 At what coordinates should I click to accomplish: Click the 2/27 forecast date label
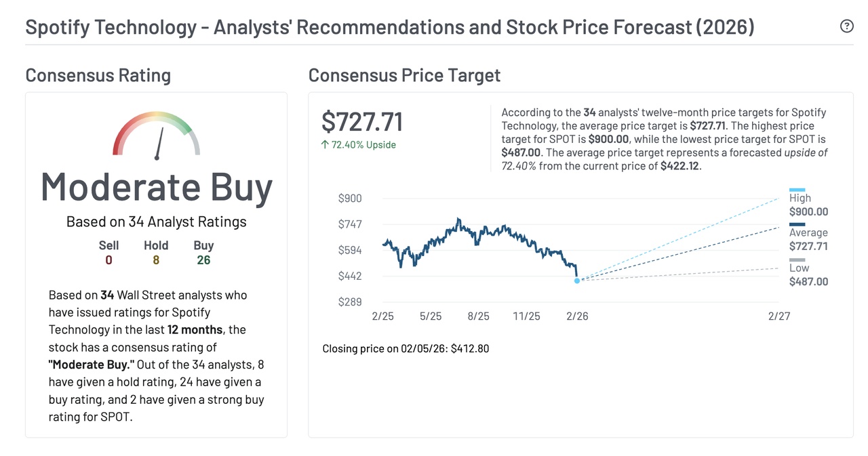pos(779,316)
